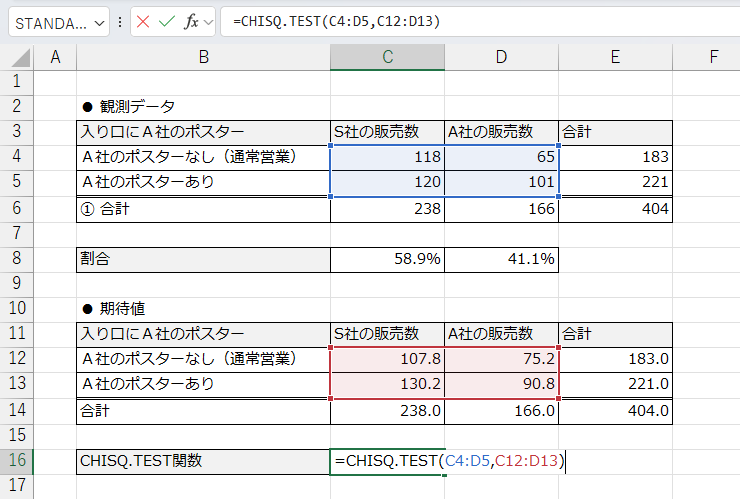Select column D header
This screenshot has width=740, height=499.
coord(501,58)
